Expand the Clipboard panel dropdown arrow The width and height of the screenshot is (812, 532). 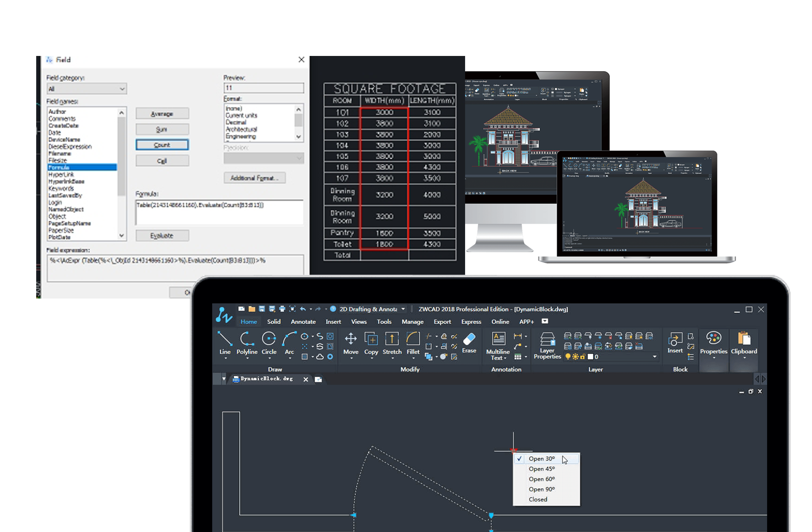pos(744,358)
